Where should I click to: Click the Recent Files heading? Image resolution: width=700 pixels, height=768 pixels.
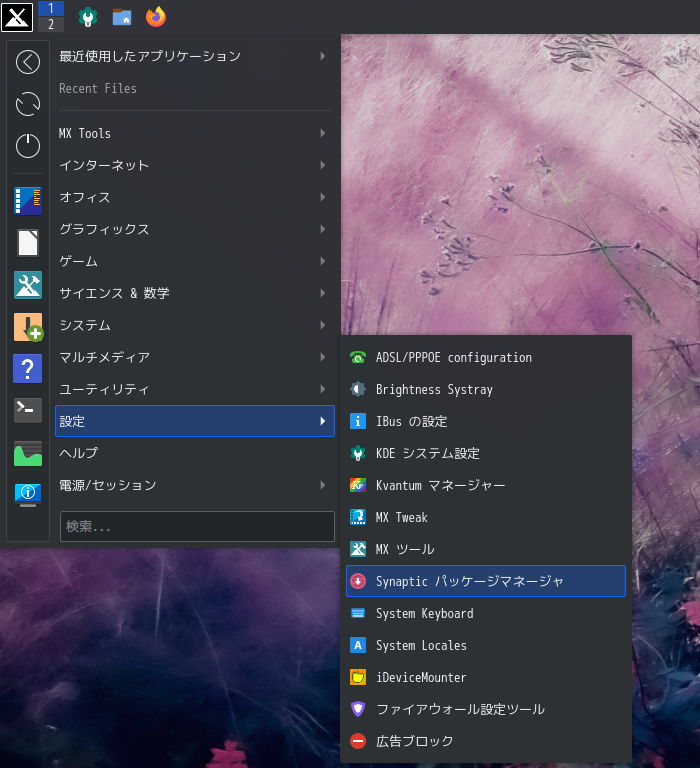(98, 88)
